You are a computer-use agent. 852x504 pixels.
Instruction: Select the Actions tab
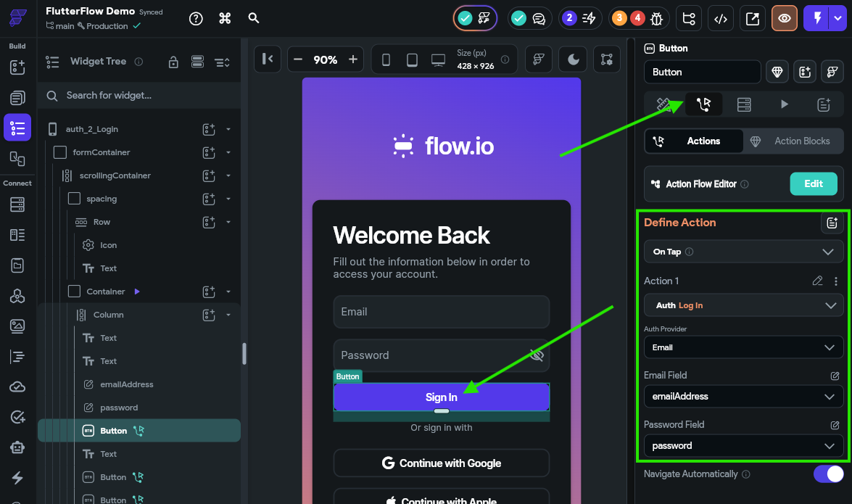click(694, 141)
